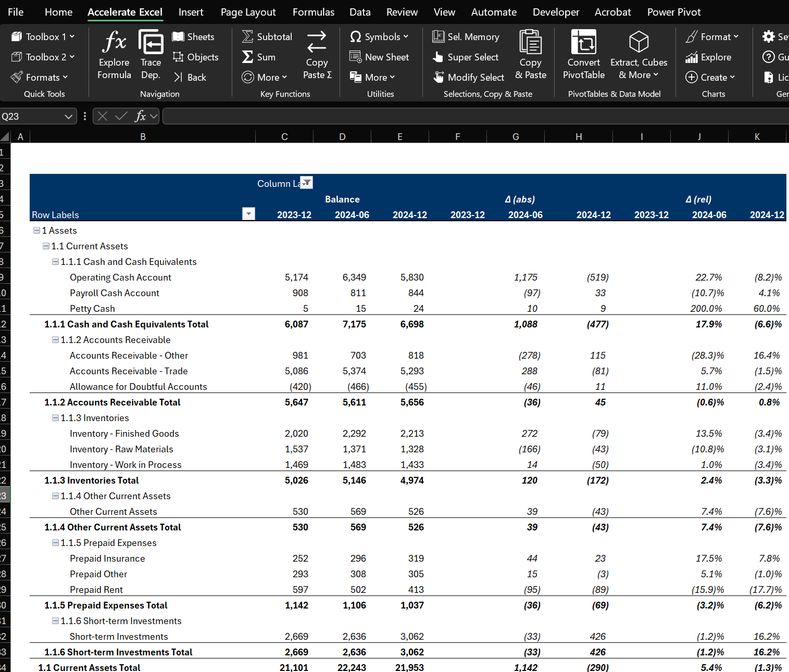
Task: Click the Insert Function fx button
Action: [x=140, y=116]
